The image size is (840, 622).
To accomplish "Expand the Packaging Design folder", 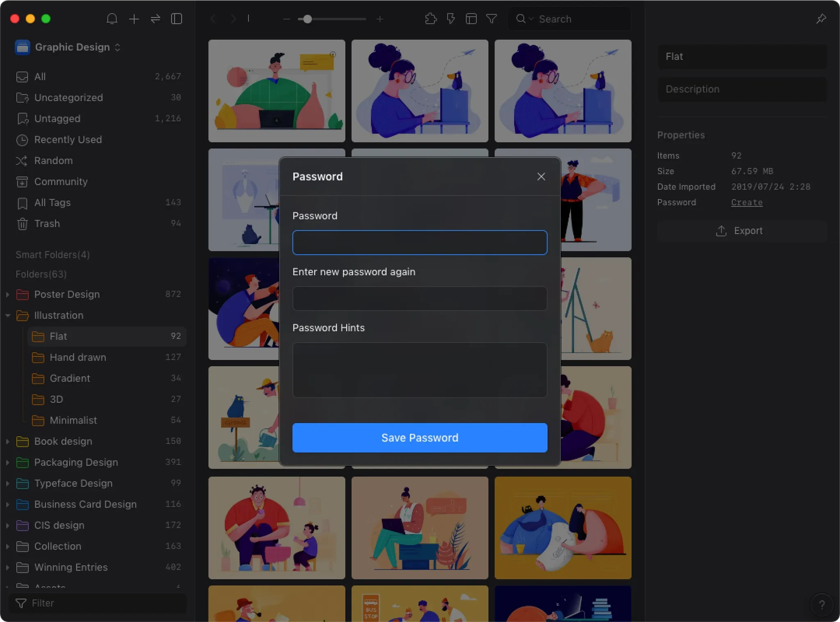I will (7, 463).
